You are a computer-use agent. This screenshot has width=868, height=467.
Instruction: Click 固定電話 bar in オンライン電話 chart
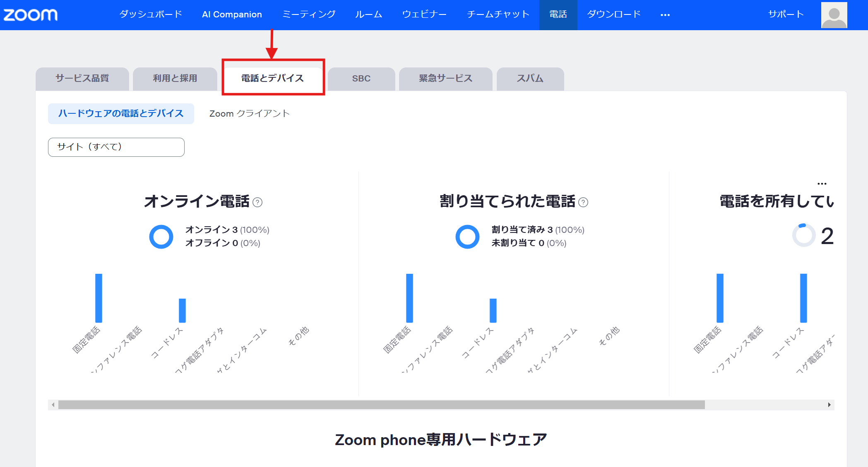coord(99,298)
